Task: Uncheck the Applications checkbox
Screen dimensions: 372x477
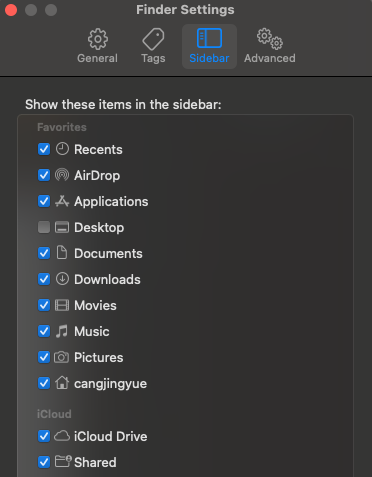Action: point(44,201)
